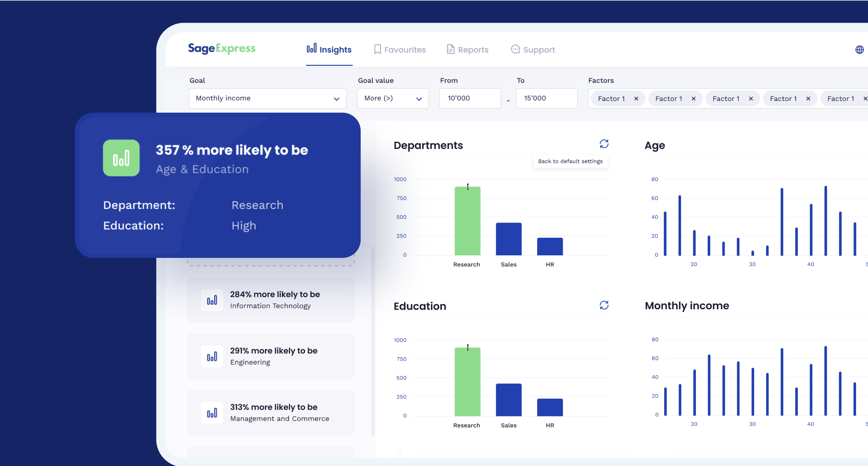Remove the second Factor 1 chip
Viewport: 868px width, 466px height.
693,99
